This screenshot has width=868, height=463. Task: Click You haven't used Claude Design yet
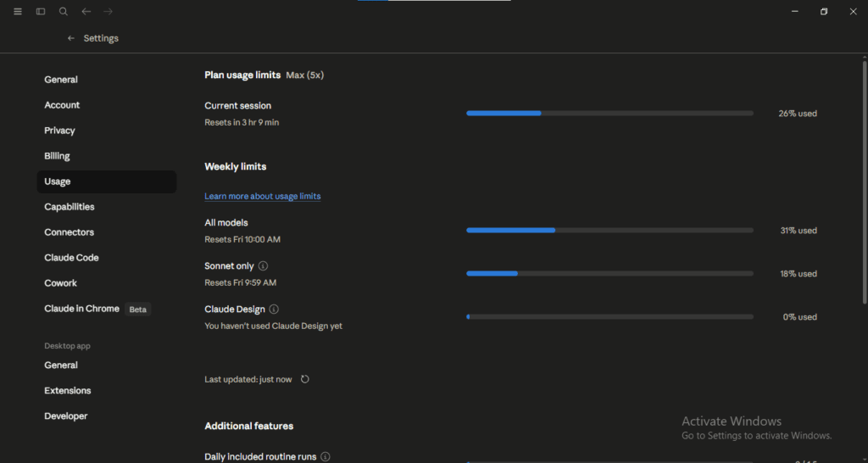pyautogui.click(x=274, y=326)
